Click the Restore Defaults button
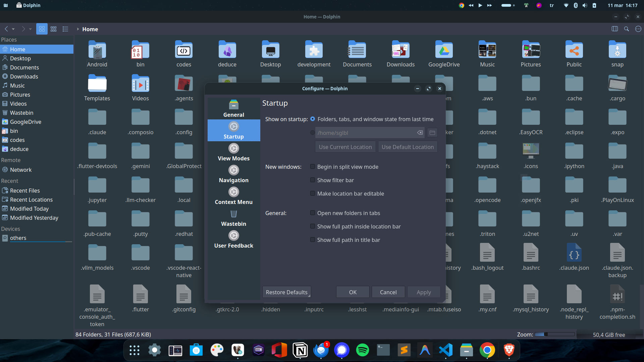 point(286,292)
